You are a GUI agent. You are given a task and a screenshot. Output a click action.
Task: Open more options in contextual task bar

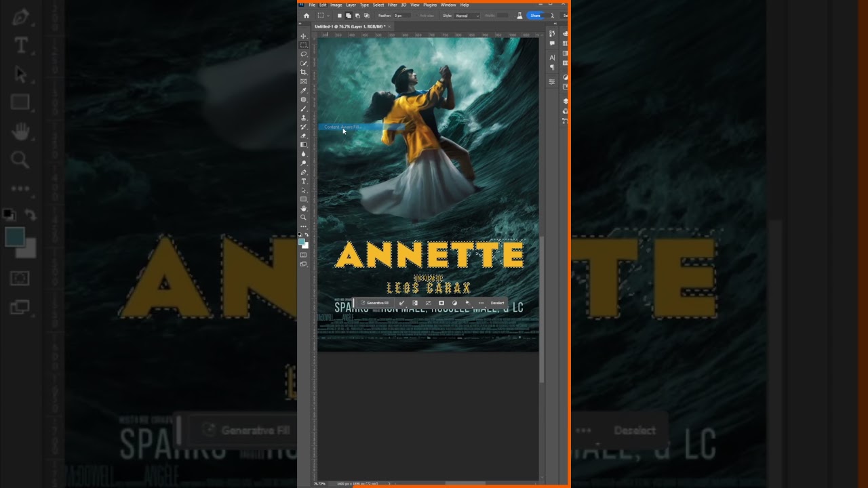(481, 303)
